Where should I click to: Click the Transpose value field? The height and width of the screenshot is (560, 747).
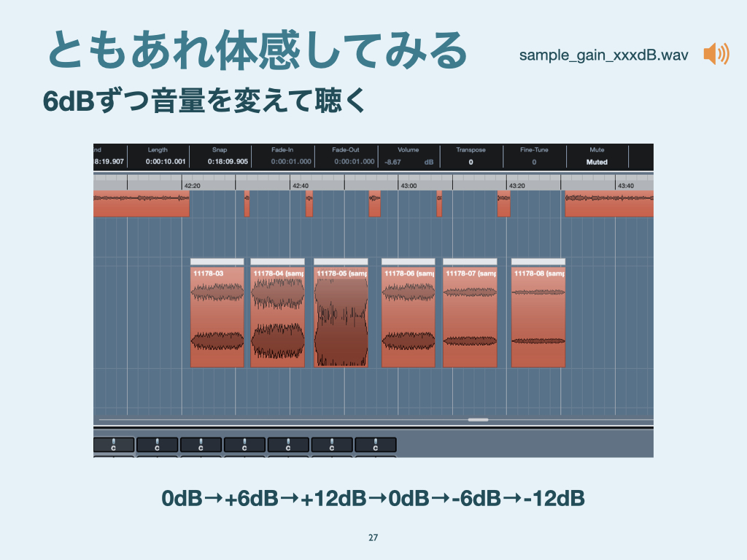(x=471, y=162)
